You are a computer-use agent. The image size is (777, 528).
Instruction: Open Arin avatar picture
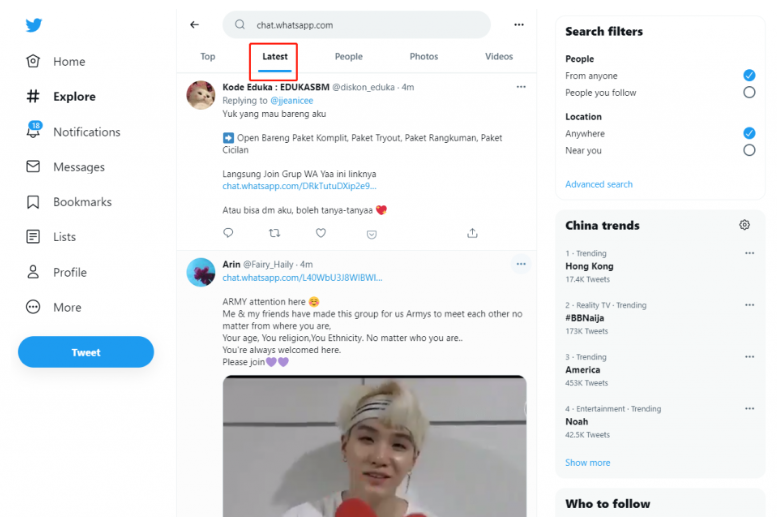click(x=201, y=272)
